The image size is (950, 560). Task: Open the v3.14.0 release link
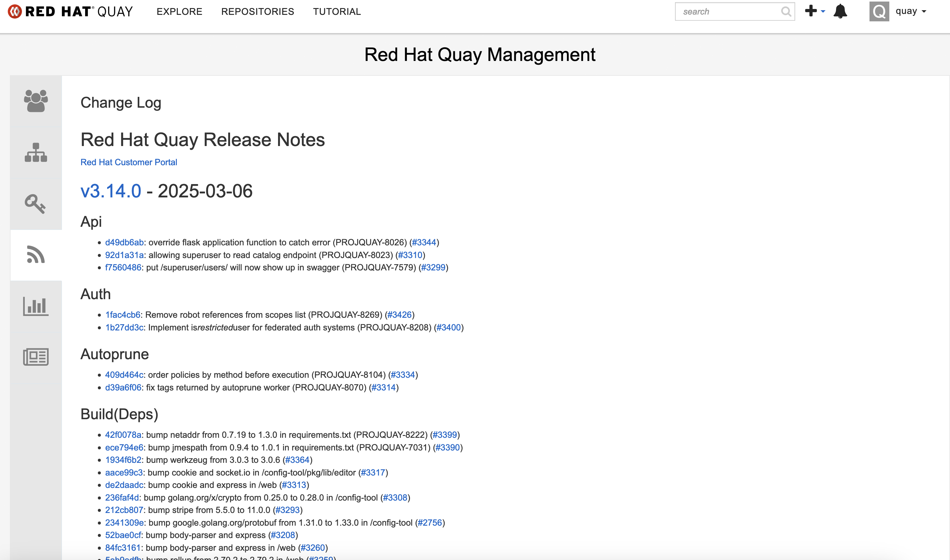point(111,191)
